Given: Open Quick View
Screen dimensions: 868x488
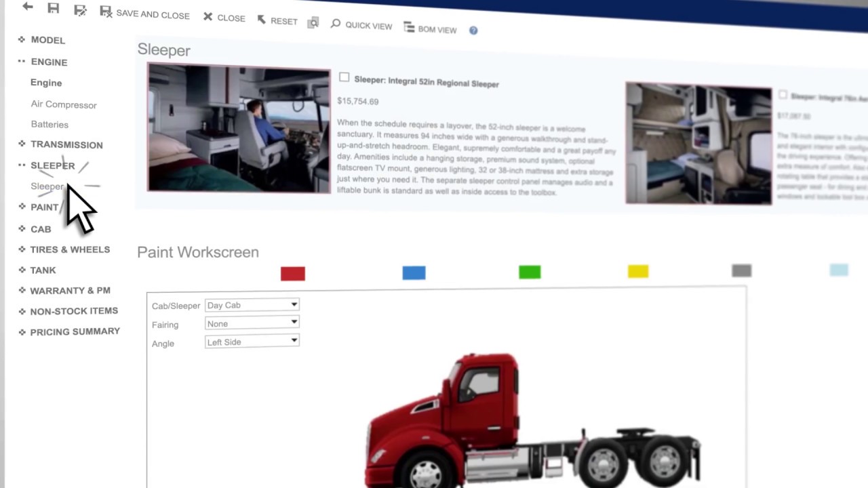Looking at the screenshot, I should 361,25.
